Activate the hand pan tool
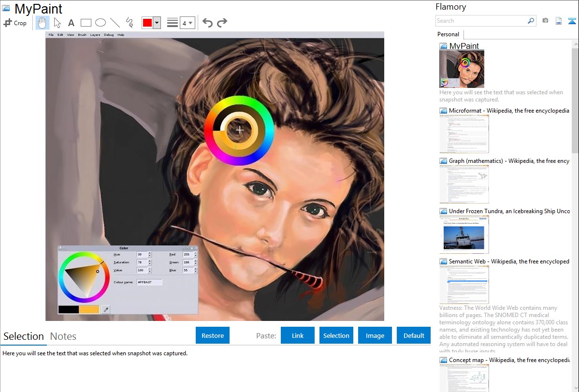The width and height of the screenshot is (579, 392). click(43, 23)
